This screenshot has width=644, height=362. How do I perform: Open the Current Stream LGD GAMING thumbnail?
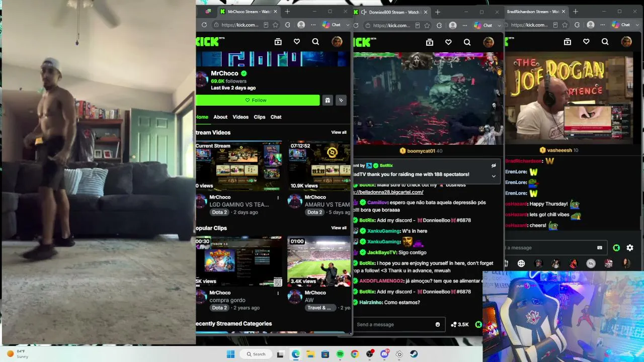239,166
